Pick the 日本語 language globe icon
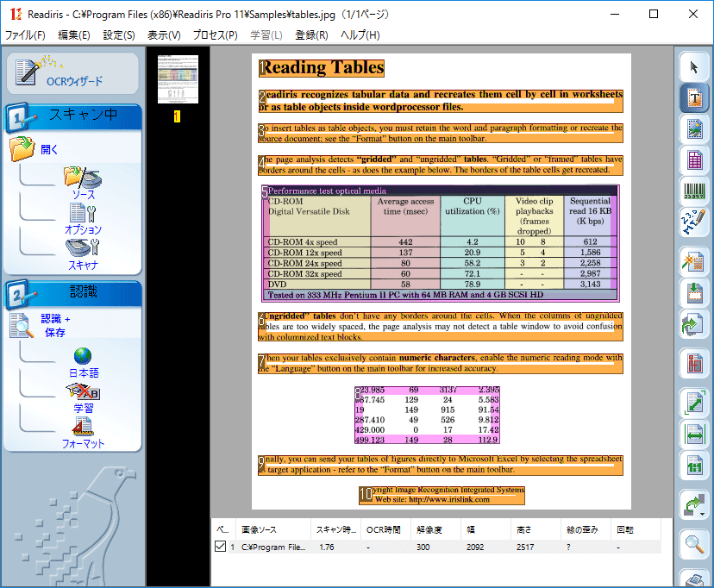 (x=83, y=356)
